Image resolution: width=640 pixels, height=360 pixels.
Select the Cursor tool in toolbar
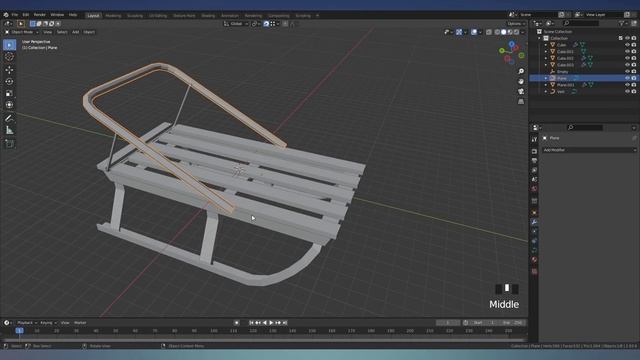point(9,57)
